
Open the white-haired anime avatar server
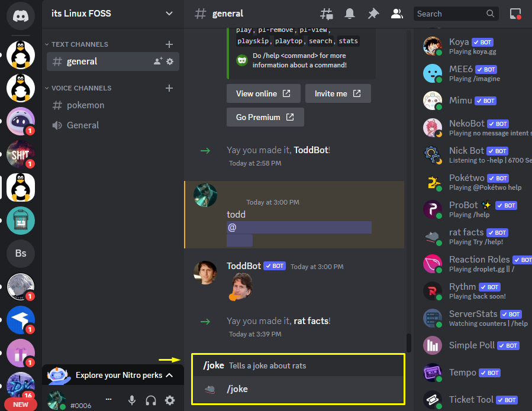click(21, 287)
